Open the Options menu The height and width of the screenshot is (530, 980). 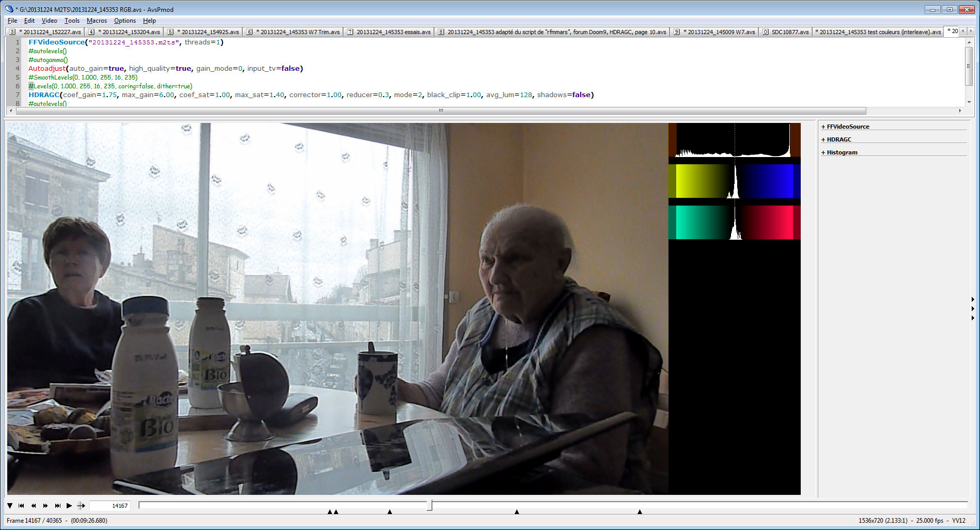(x=125, y=21)
